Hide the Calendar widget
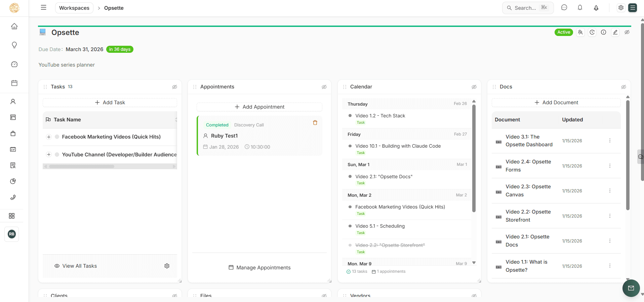The height and width of the screenshot is (302, 644). pos(474,87)
